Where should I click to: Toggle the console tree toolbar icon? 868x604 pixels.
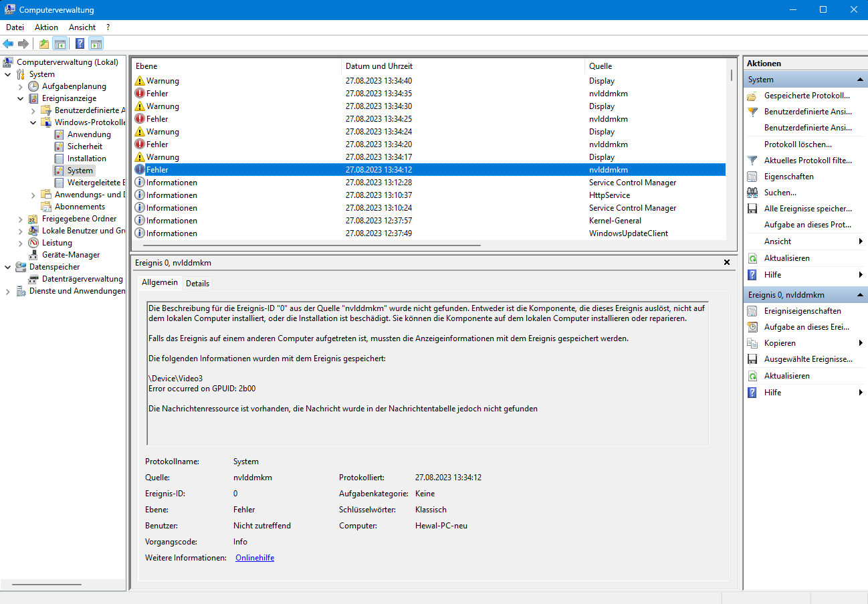click(x=60, y=43)
